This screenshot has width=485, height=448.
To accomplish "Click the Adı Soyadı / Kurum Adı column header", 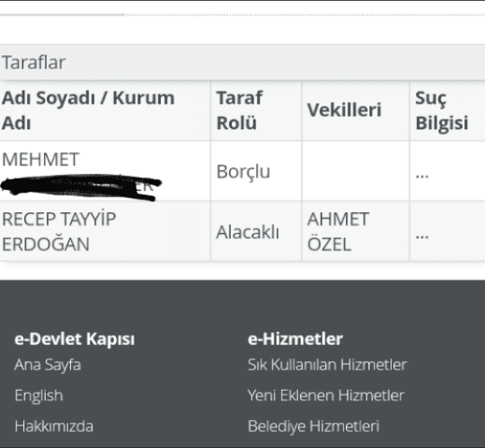I will 105,110.
